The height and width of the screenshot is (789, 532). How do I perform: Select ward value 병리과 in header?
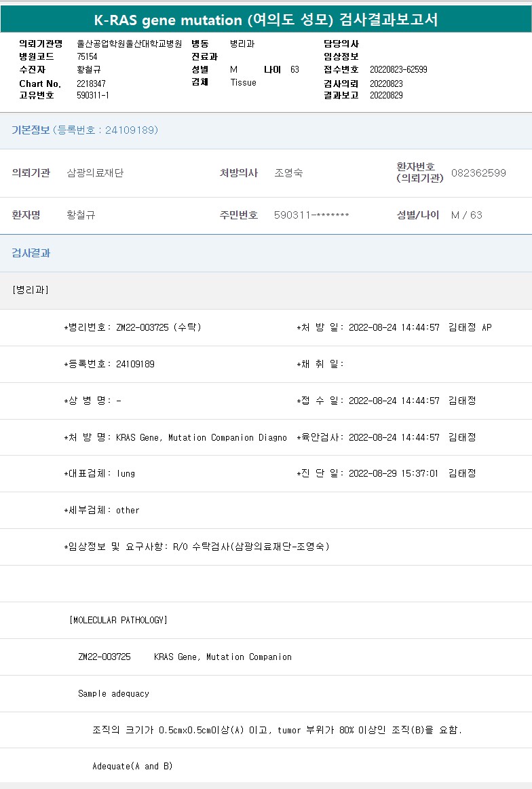[x=242, y=43]
